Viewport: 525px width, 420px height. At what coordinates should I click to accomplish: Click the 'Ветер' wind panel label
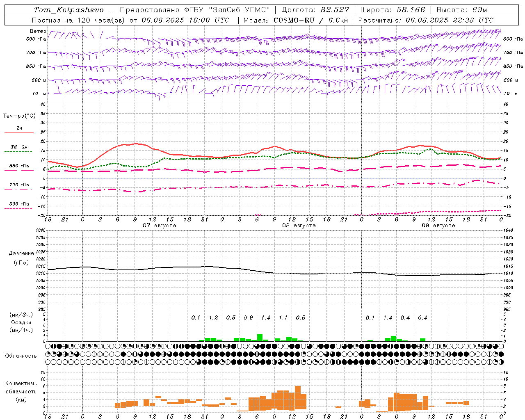pyautogui.click(x=38, y=31)
